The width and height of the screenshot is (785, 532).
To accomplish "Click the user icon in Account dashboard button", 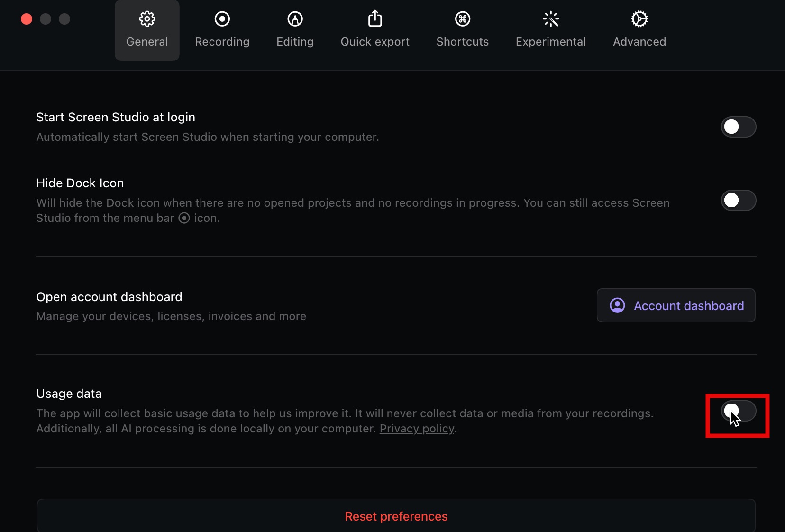I will pyautogui.click(x=617, y=305).
